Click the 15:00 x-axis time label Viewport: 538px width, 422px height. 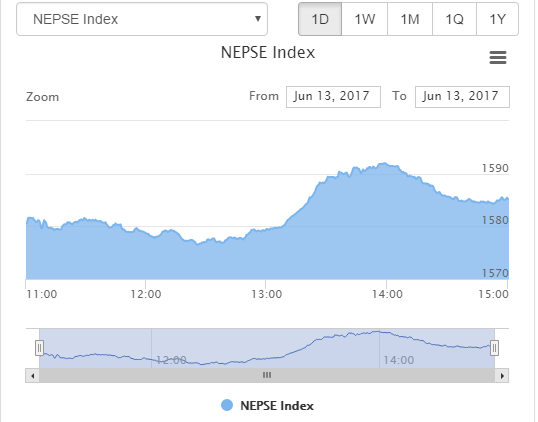point(493,294)
